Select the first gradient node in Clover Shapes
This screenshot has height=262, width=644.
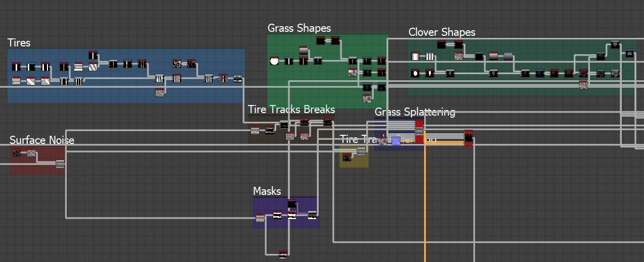[415, 56]
